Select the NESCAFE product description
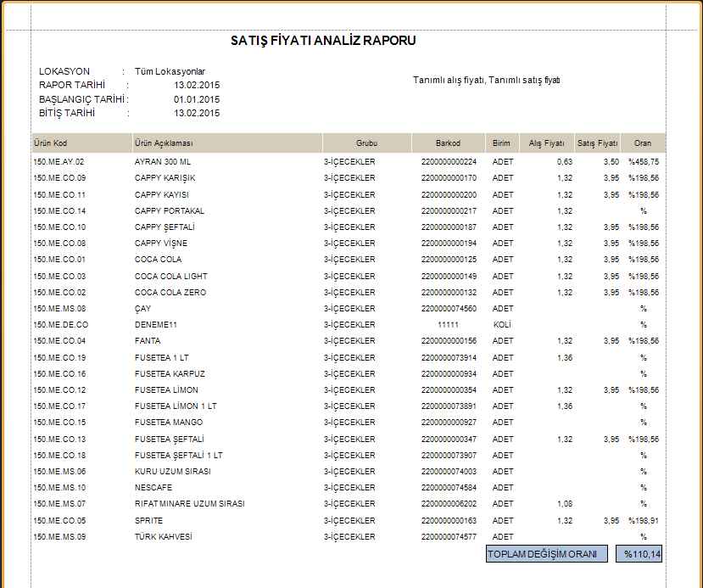 click(153, 488)
